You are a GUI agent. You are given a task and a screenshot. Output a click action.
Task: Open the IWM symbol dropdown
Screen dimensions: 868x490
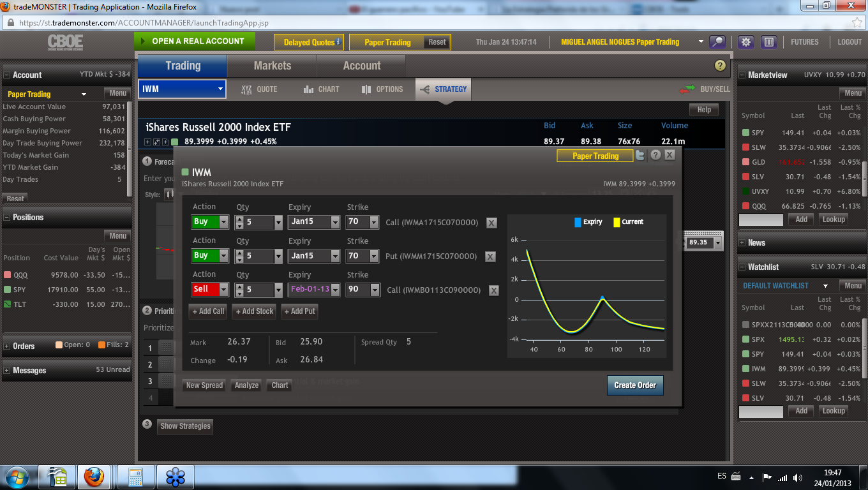(220, 89)
